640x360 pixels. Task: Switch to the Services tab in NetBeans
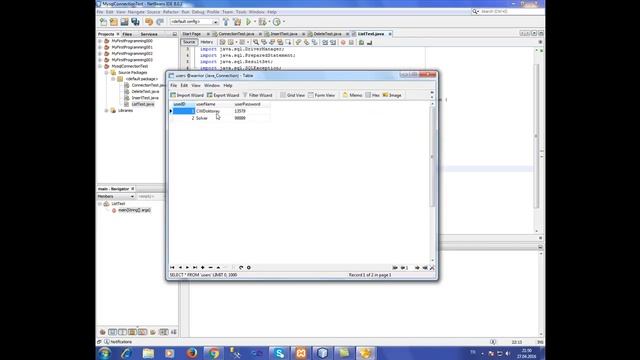coord(149,34)
